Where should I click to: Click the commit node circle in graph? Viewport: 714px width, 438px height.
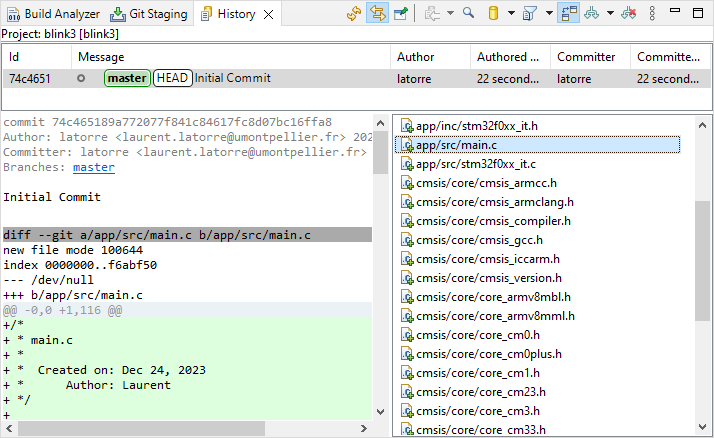81,78
